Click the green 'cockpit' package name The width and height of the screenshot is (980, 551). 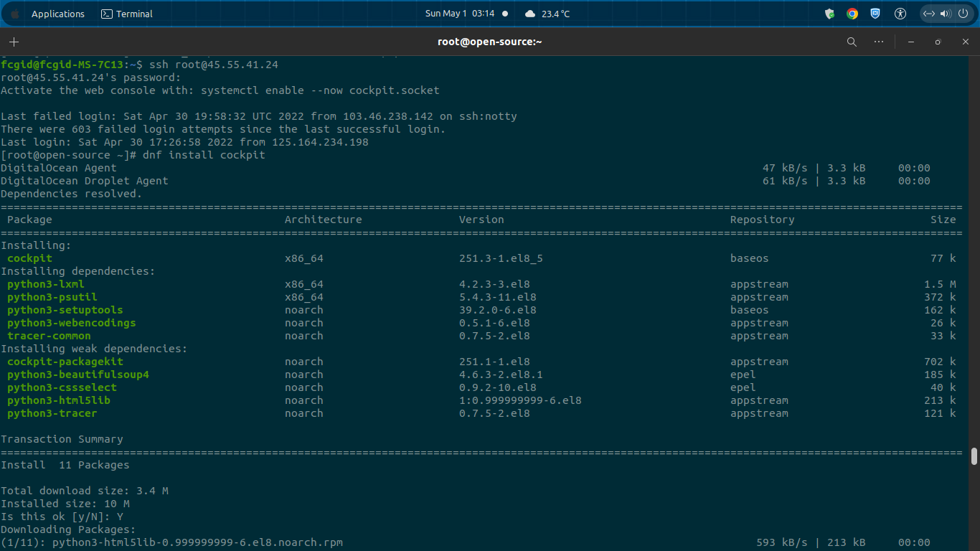29,258
